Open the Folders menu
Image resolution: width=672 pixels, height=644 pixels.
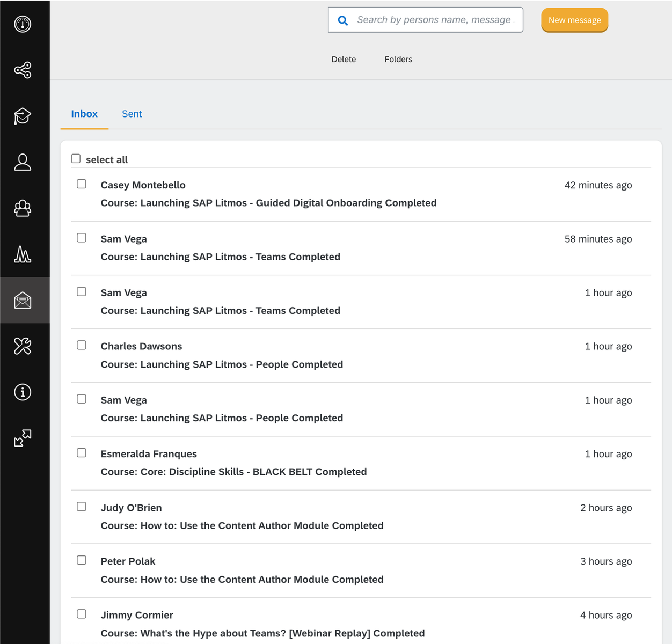(398, 59)
